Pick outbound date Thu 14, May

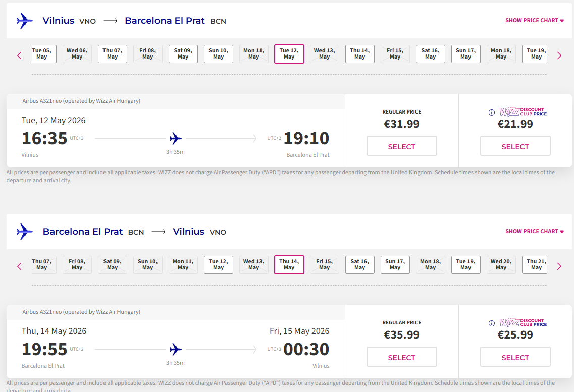coord(359,54)
